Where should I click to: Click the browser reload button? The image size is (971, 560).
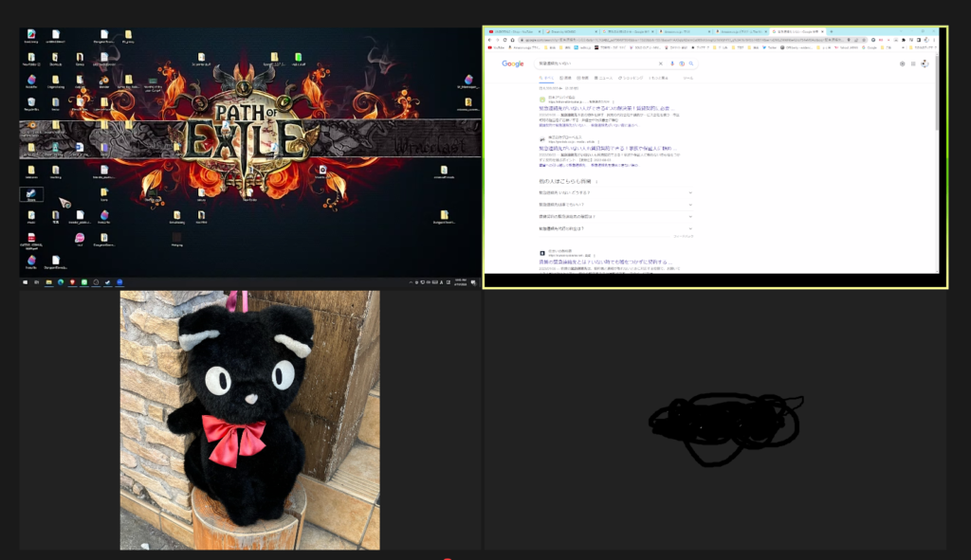click(x=504, y=40)
